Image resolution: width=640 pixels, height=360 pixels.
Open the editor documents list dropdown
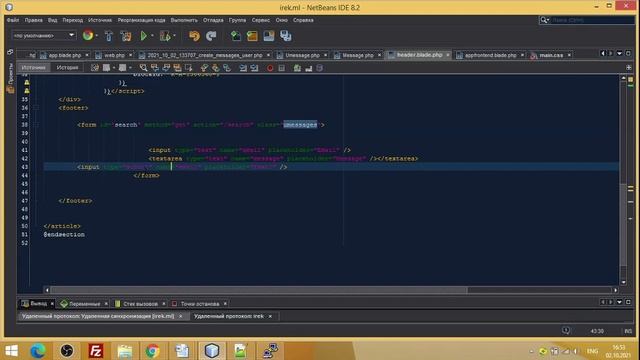pyautogui.click(x=620, y=53)
